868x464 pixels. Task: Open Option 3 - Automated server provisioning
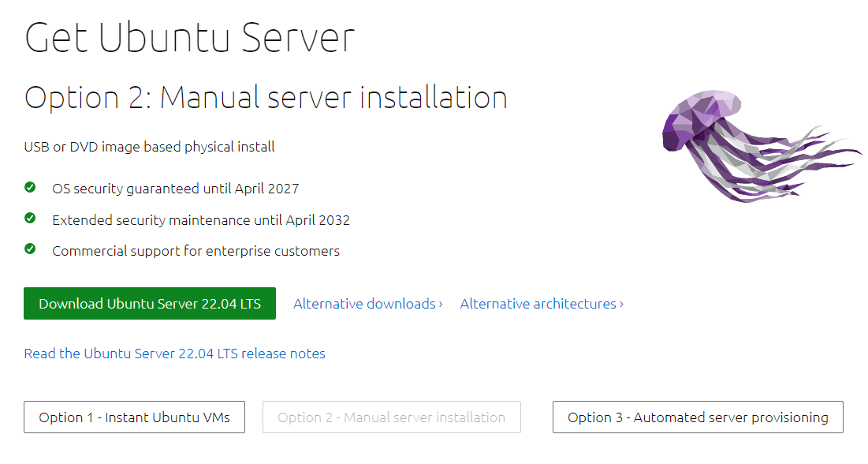[698, 417]
